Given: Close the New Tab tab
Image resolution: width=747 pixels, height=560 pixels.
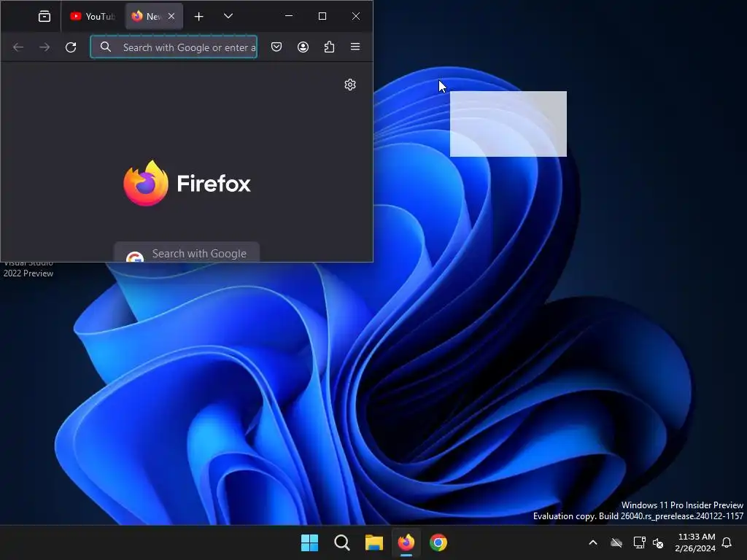Looking at the screenshot, I should coord(171,17).
